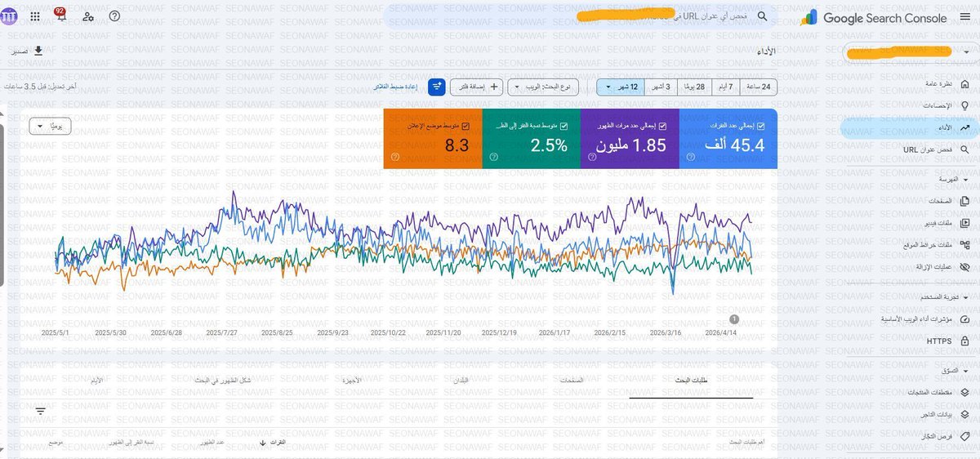Click the magnifier icon in the URL search bar
Screen dimensions: 980x459
click(762, 16)
